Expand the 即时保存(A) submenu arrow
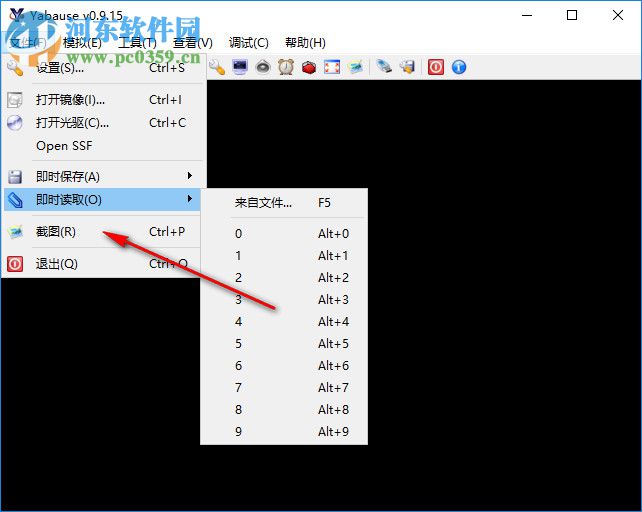 pos(190,176)
